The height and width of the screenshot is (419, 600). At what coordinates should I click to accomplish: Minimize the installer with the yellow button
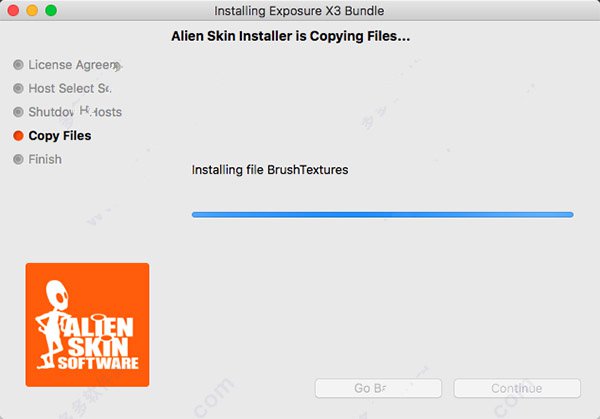(x=32, y=10)
